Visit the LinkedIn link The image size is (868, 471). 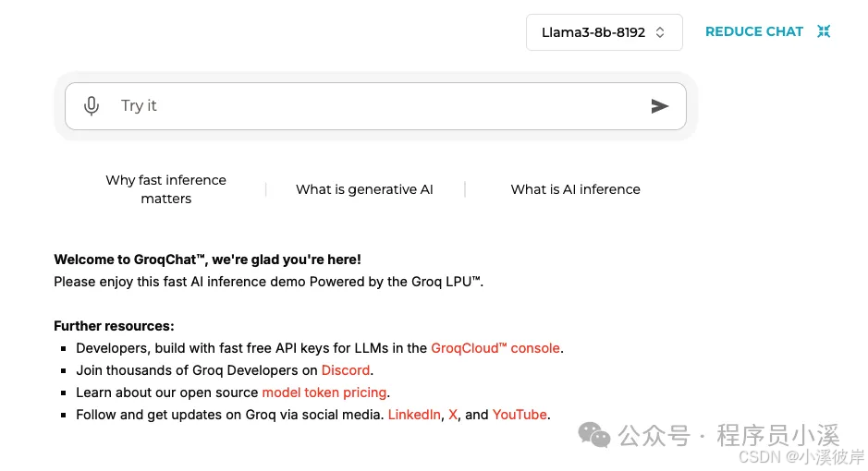(x=414, y=415)
